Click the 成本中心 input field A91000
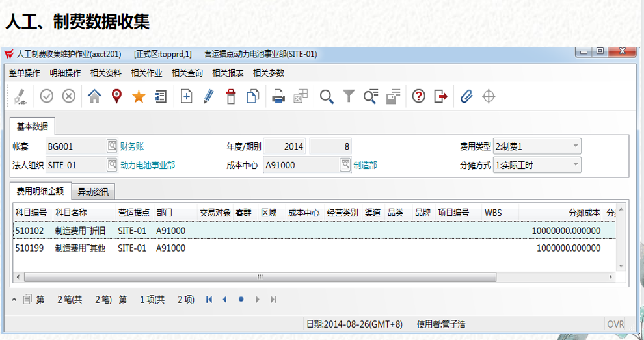The height and width of the screenshot is (340, 644). click(x=301, y=165)
